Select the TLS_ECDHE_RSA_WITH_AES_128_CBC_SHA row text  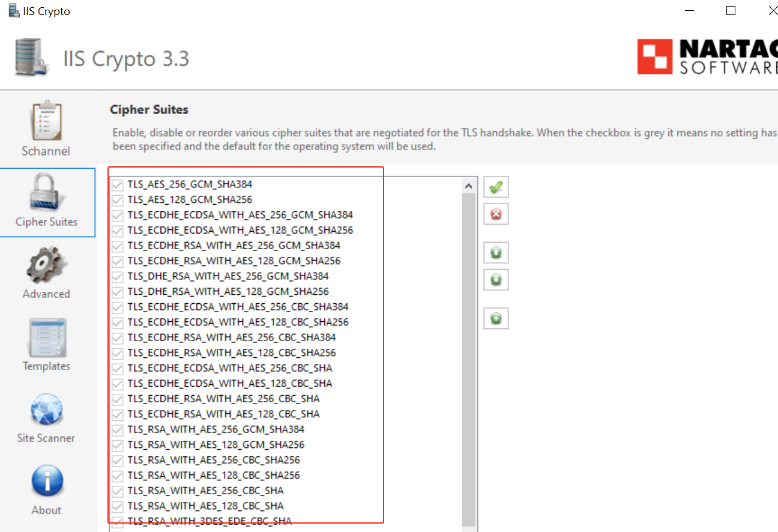(x=223, y=414)
